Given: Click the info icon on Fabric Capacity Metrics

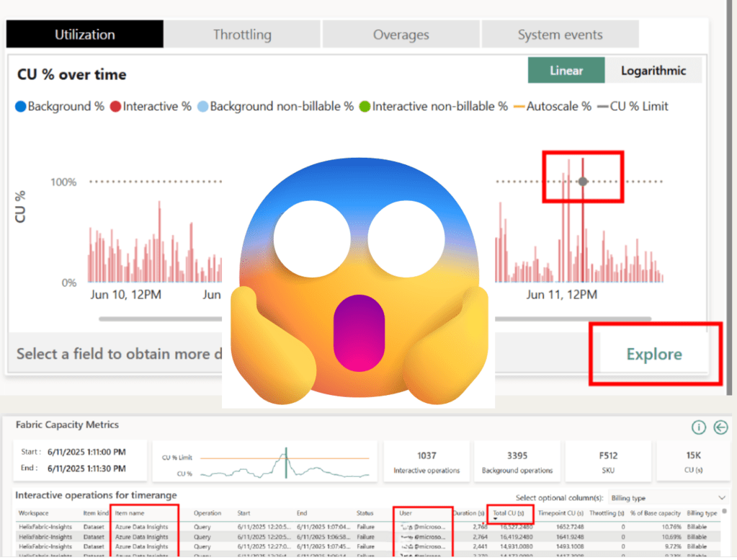Looking at the screenshot, I should click(698, 427).
